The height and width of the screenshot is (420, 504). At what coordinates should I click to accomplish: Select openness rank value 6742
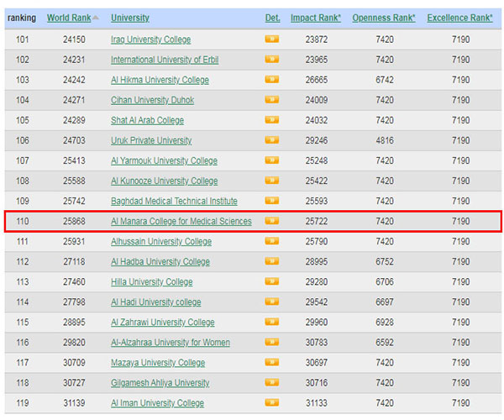pyautogui.click(x=385, y=80)
